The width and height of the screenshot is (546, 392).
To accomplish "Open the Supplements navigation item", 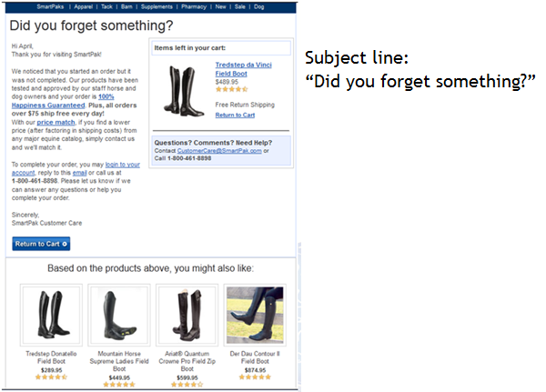I will [x=157, y=6].
